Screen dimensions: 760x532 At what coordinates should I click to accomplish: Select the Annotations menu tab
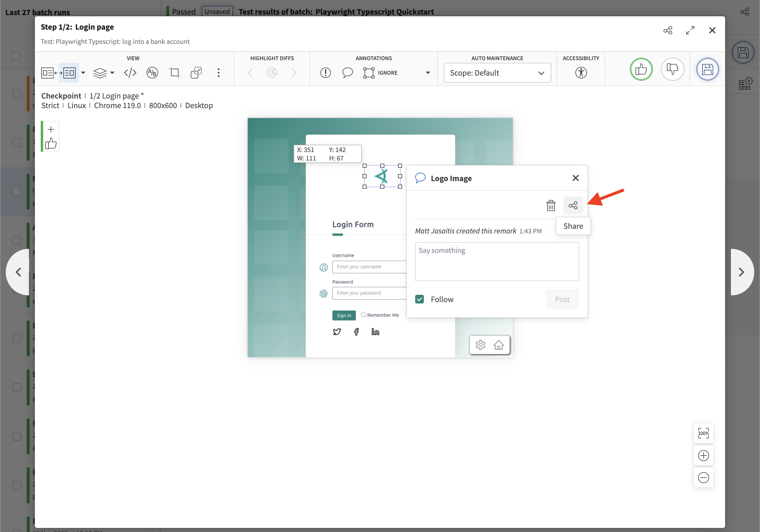pos(374,58)
